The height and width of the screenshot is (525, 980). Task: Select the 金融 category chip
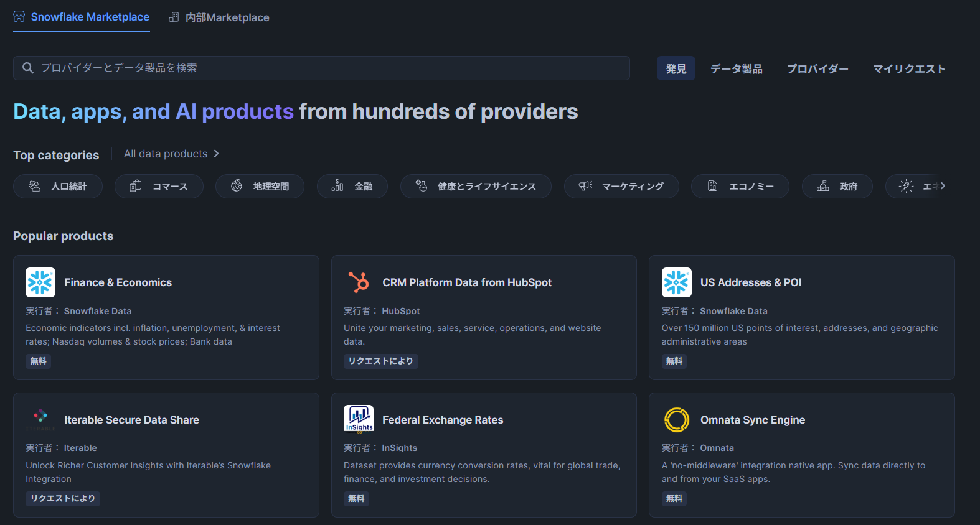352,186
